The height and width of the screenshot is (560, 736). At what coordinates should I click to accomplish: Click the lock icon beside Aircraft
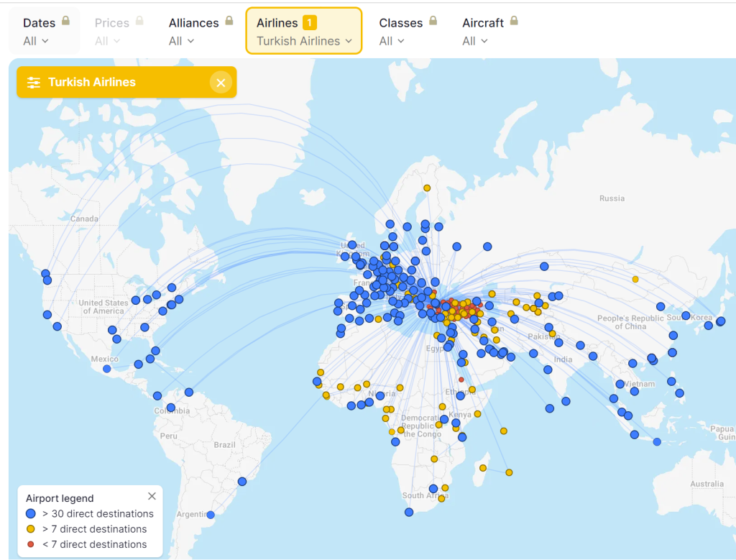click(x=513, y=20)
